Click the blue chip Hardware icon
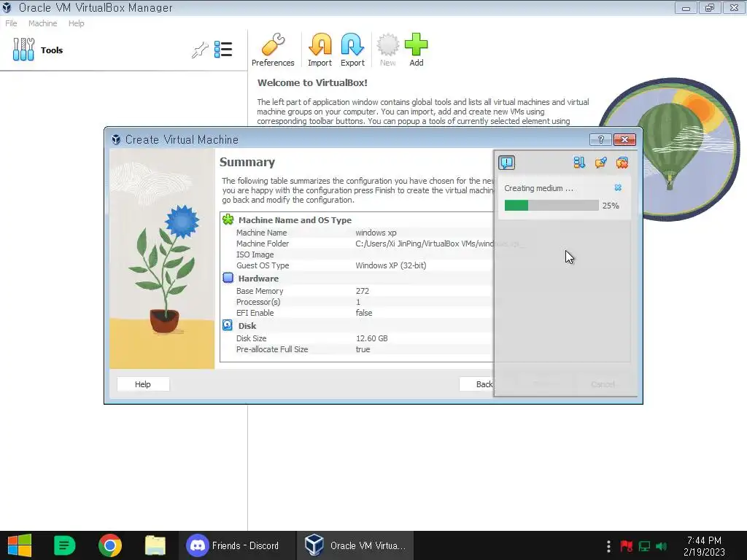Image resolution: width=747 pixels, height=560 pixels. pyautogui.click(x=228, y=278)
